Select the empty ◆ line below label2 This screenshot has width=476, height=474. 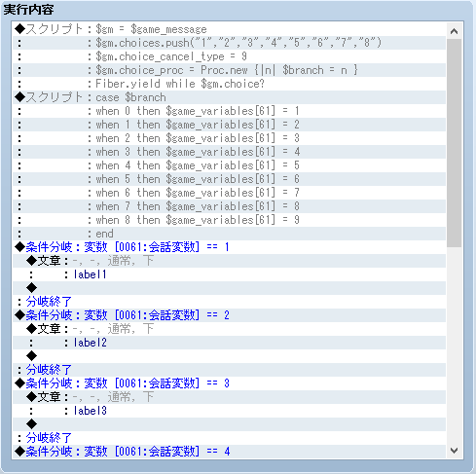click(230, 356)
